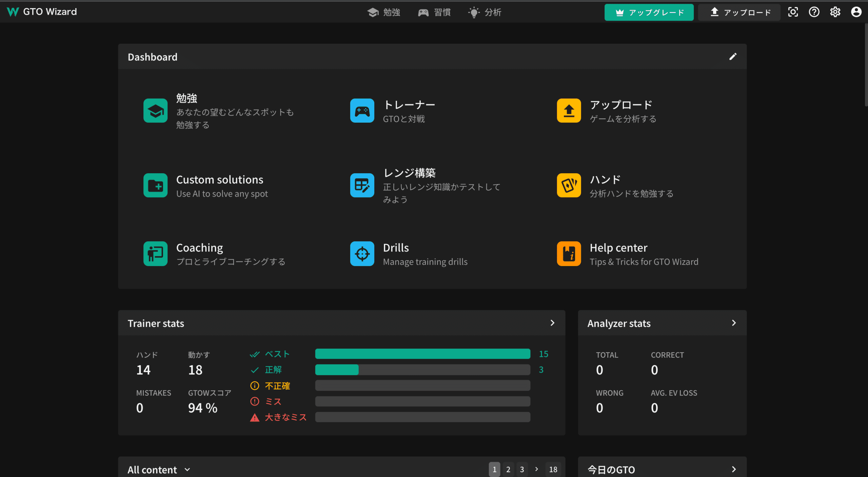This screenshot has width=868, height=477.
Task: Jump to last page 18
Action: pos(553,469)
